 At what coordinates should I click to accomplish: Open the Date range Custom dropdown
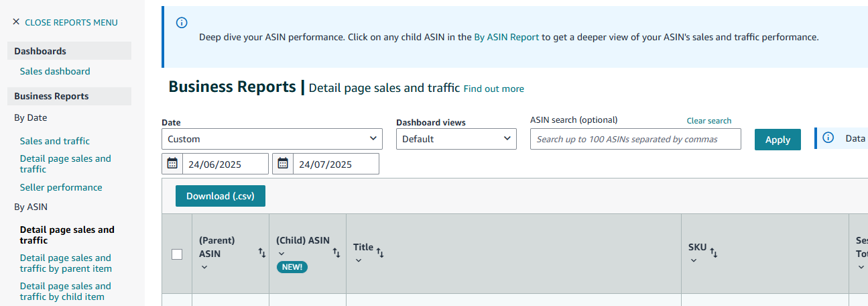[x=272, y=139]
